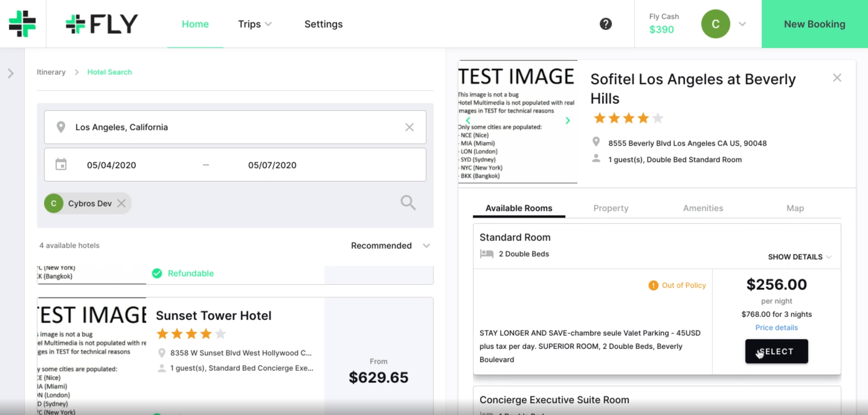
Task: Go to Settings in the top navigation
Action: tap(323, 24)
